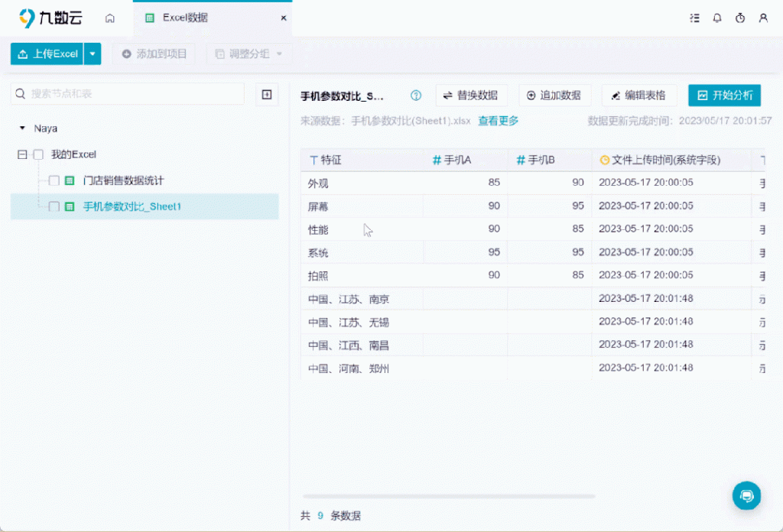Open the task list icon at top right
Image resolution: width=783 pixels, height=532 pixels.
coord(694,18)
